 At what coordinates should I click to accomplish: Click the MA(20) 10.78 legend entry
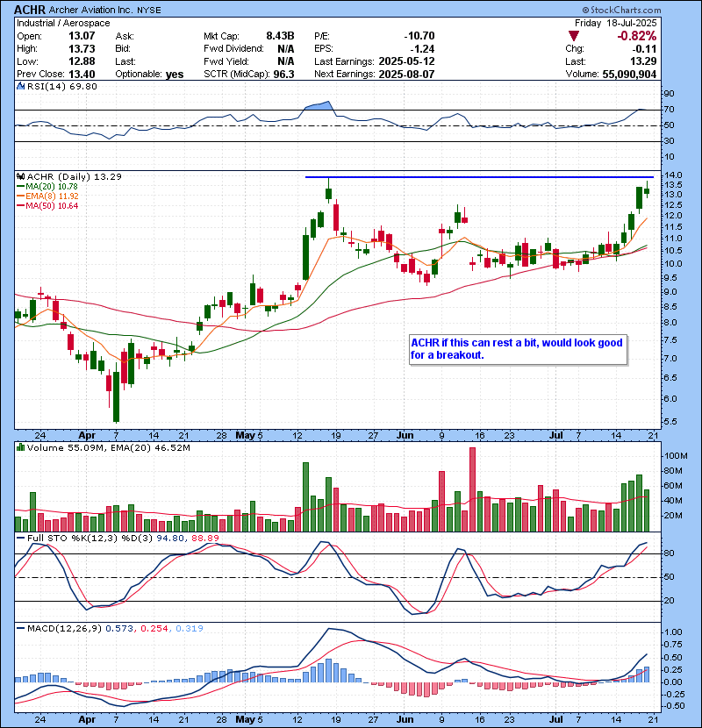tap(47, 186)
